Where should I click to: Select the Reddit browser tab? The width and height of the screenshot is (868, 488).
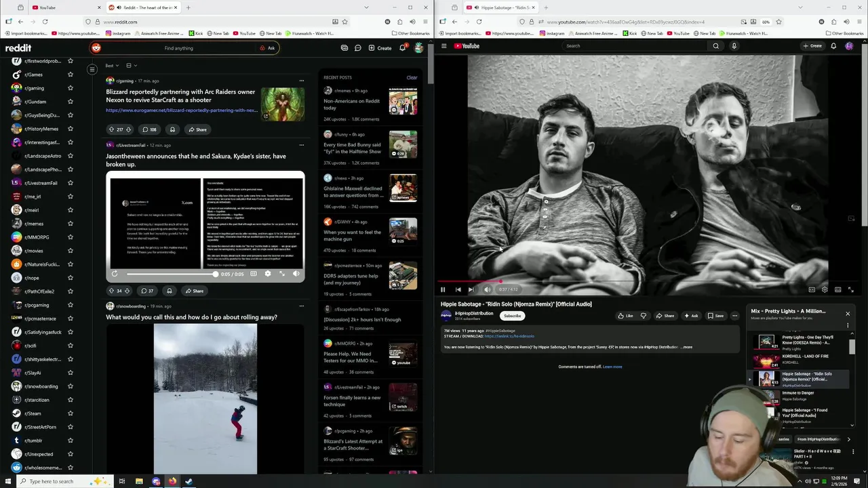144,7
